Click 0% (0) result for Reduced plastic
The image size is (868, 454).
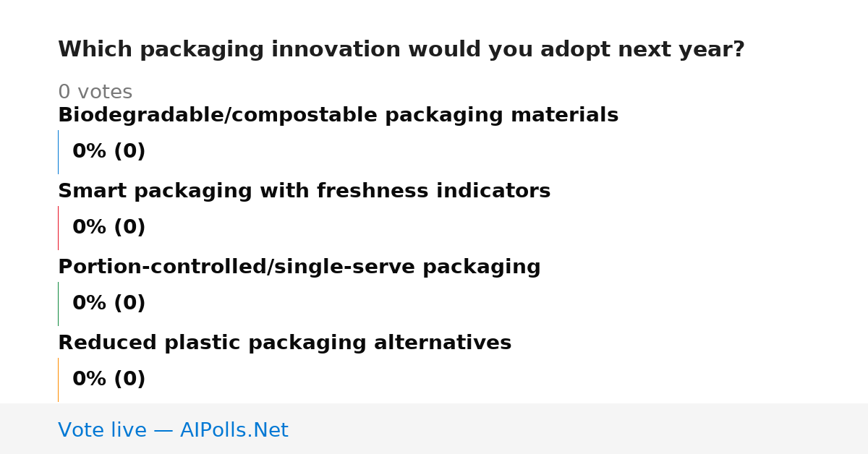[x=109, y=380]
